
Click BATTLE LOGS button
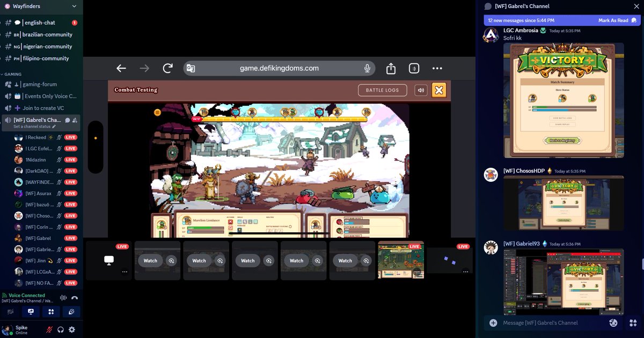tap(383, 90)
